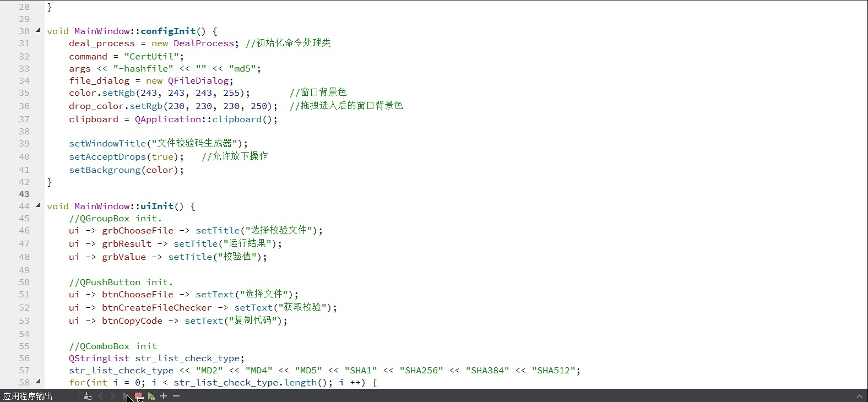Click the //允许放下操作 comment
Image resolution: width=868 pixels, height=402 pixels.
tap(235, 156)
